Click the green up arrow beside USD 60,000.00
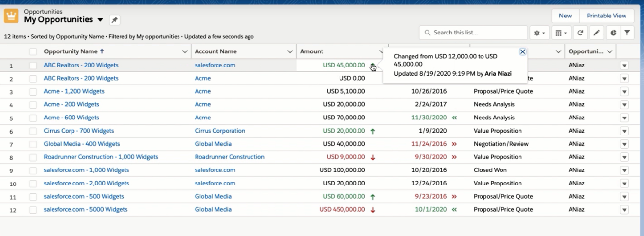 [373, 197]
